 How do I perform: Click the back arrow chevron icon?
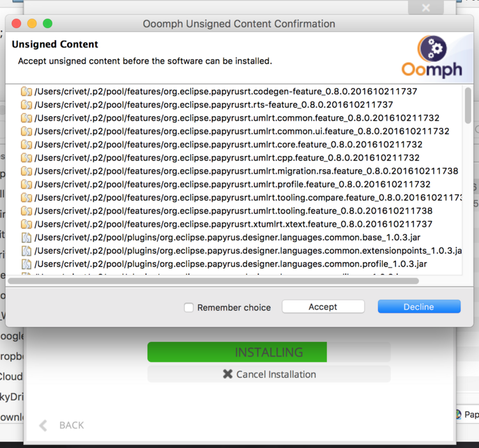click(x=43, y=426)
